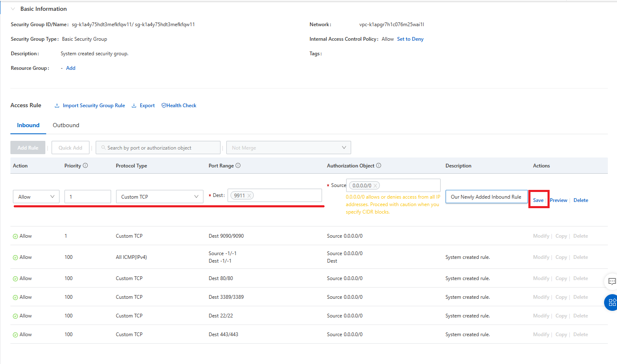Click the Port Range info icon

238,165
